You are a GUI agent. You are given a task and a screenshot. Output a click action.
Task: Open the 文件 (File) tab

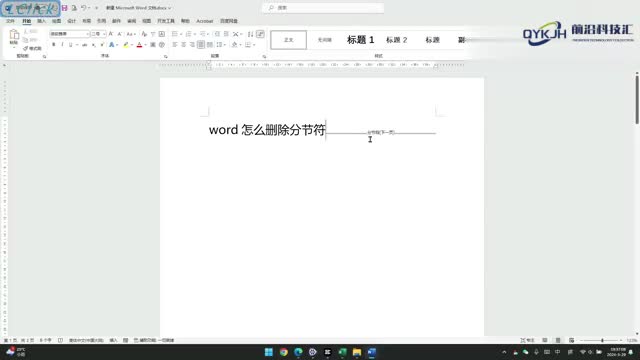(11, 21)
